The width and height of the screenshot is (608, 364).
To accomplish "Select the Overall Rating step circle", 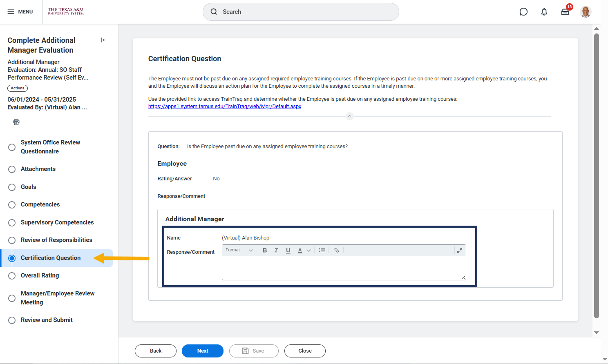I will pyautogui.click(x=12, y=276).
